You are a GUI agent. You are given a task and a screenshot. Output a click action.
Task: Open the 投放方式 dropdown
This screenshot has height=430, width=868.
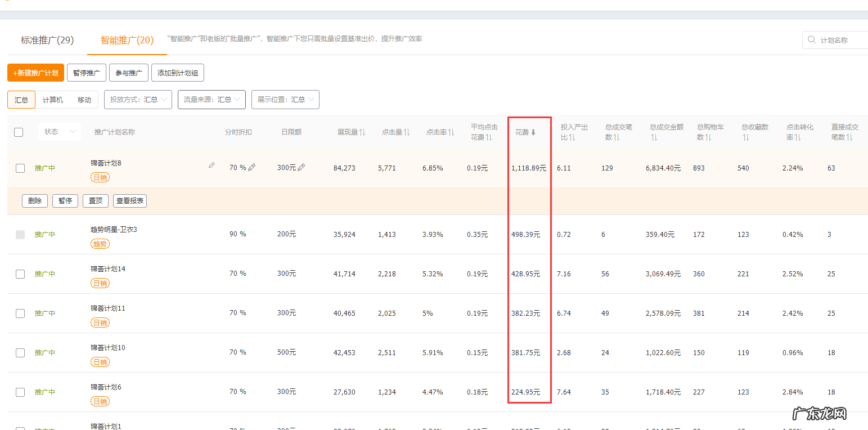point(138,99)
